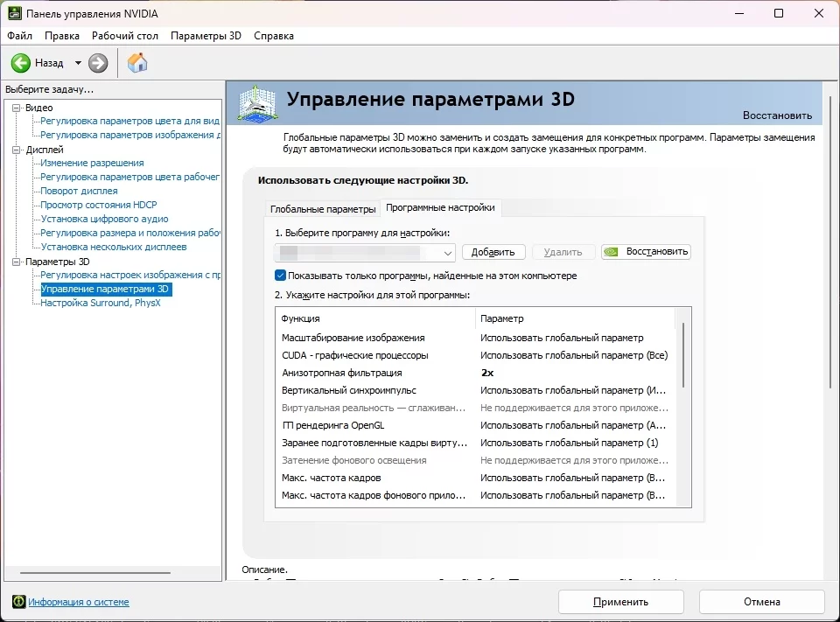This screenshot has width=840, height=622.
Task: Select Поворот дисплея tree item
Action: 80,191
